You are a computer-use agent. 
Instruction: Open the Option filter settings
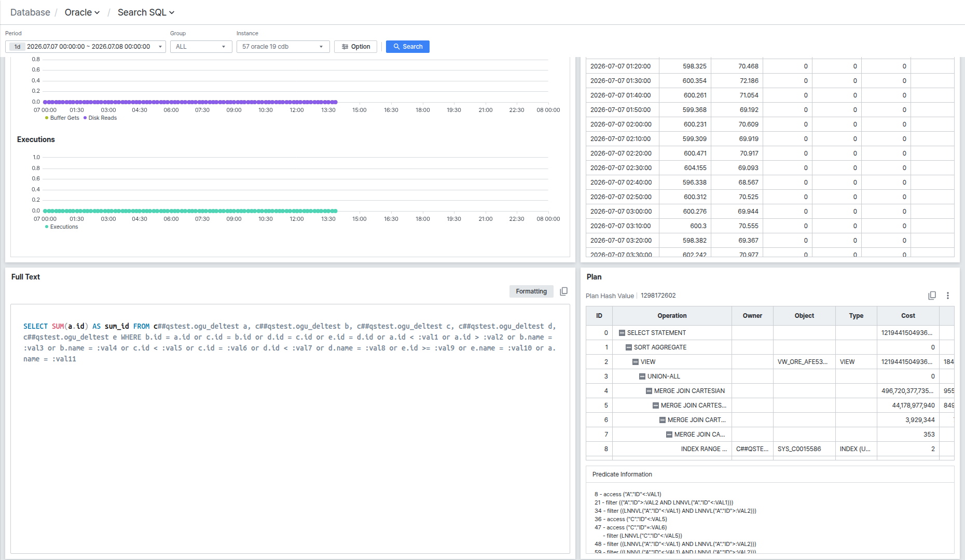[x=355, y=47]
